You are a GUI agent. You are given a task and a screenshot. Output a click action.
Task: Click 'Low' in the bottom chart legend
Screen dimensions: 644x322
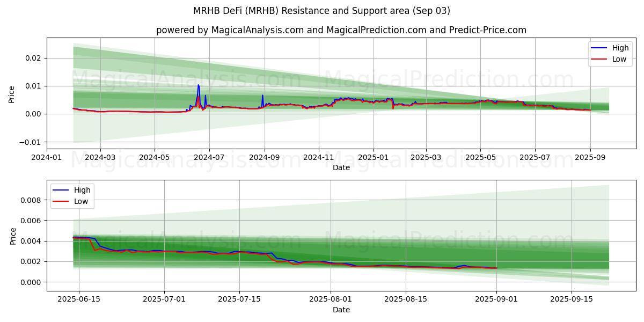click(82, 201)
